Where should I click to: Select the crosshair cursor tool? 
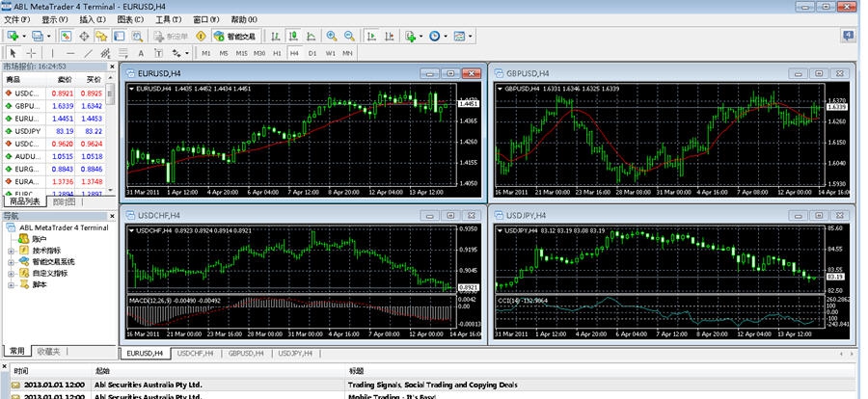(30, 53)
